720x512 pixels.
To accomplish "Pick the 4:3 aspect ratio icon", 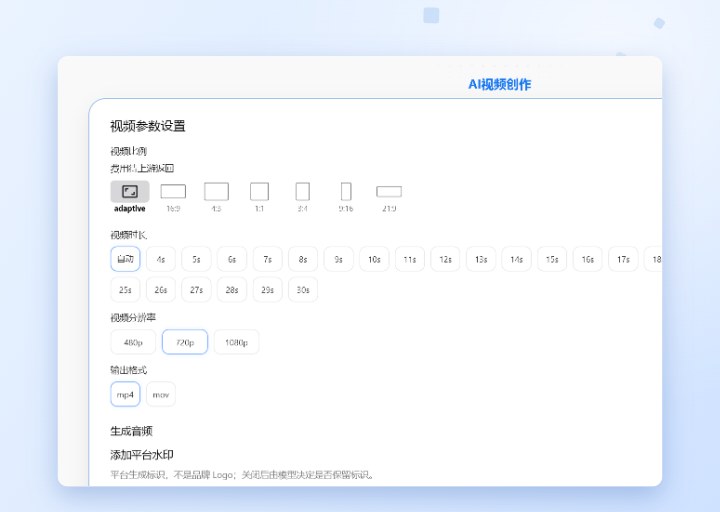I will click(216, 191).
